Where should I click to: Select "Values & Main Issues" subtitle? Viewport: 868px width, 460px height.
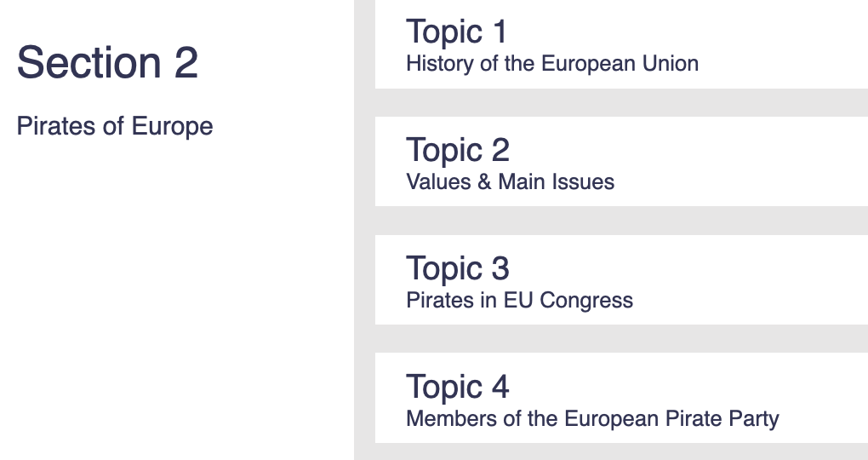pos(511,181)
